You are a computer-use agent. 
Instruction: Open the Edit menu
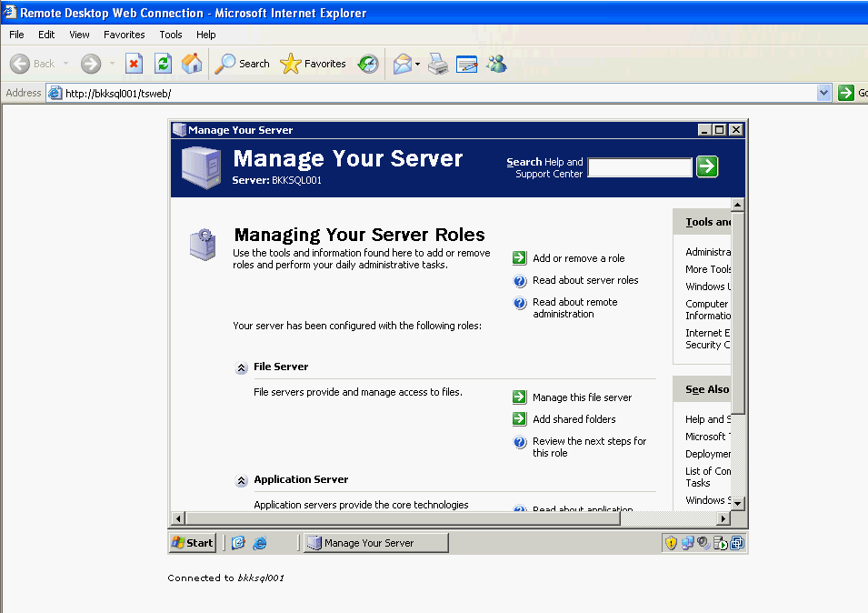click(46, 35)
